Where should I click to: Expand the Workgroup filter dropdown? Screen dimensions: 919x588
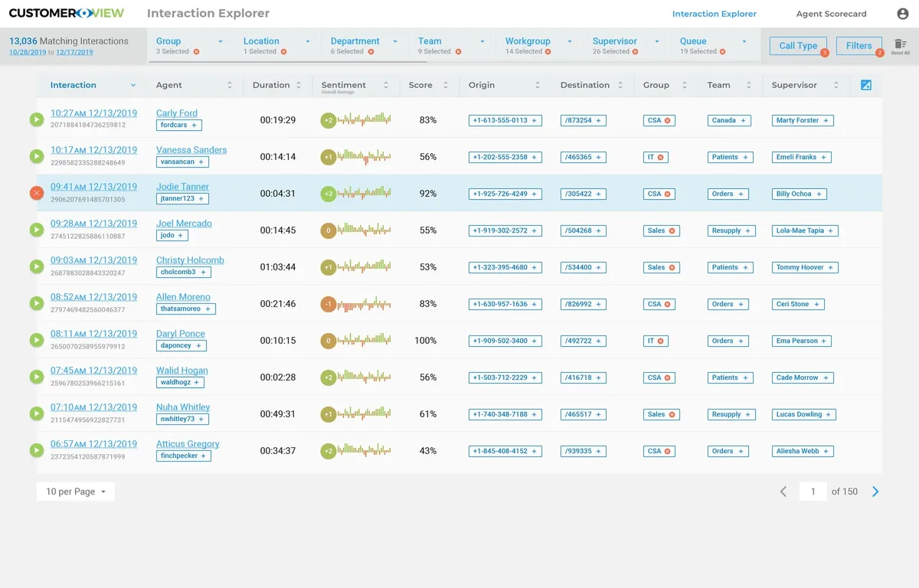[570, 41]
